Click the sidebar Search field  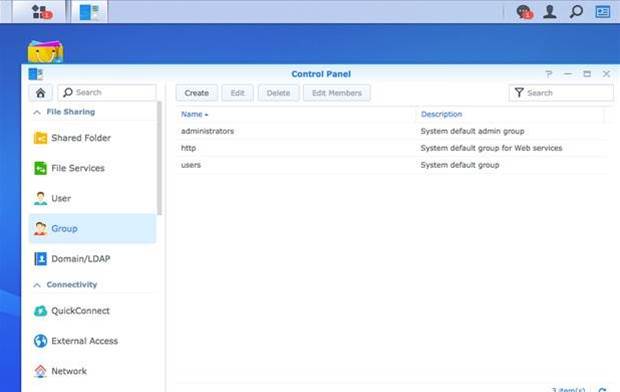pyautogui.click(x=107, y=93)
